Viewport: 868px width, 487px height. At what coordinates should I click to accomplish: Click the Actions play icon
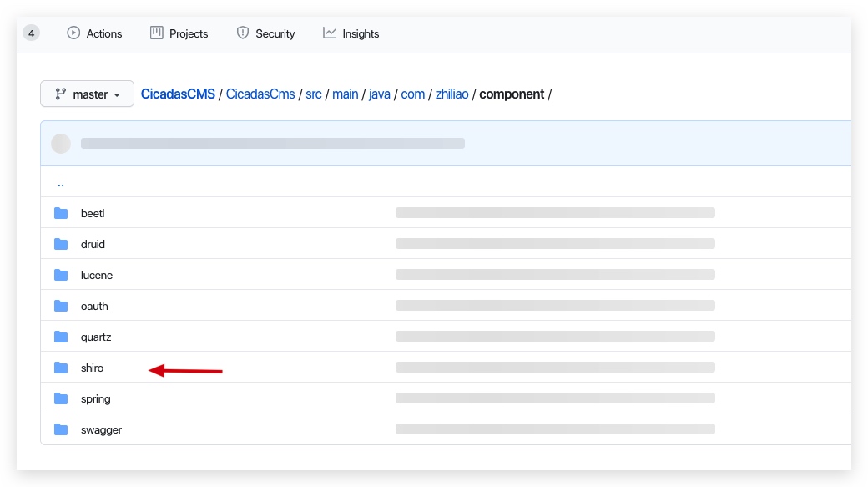point(73,33)
